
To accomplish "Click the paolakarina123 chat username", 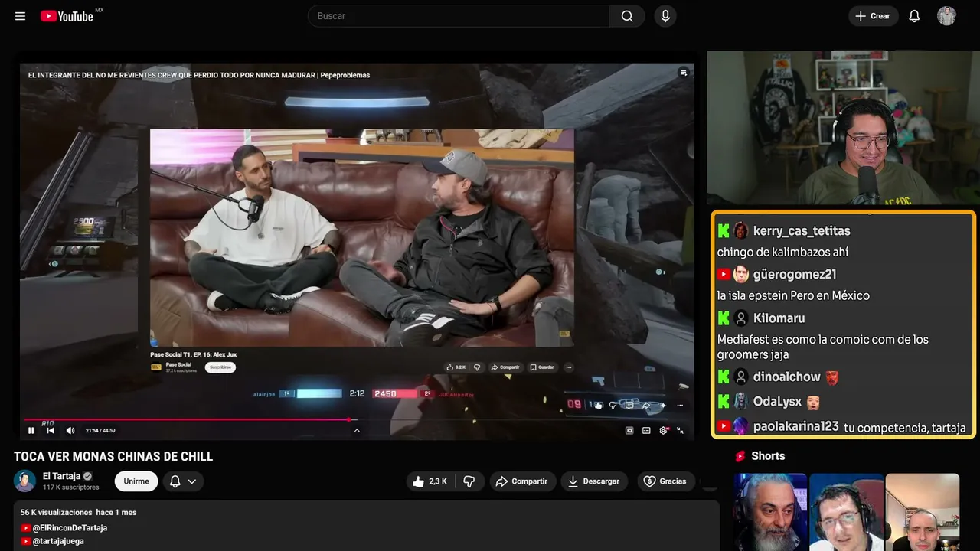I will point(796,427).
